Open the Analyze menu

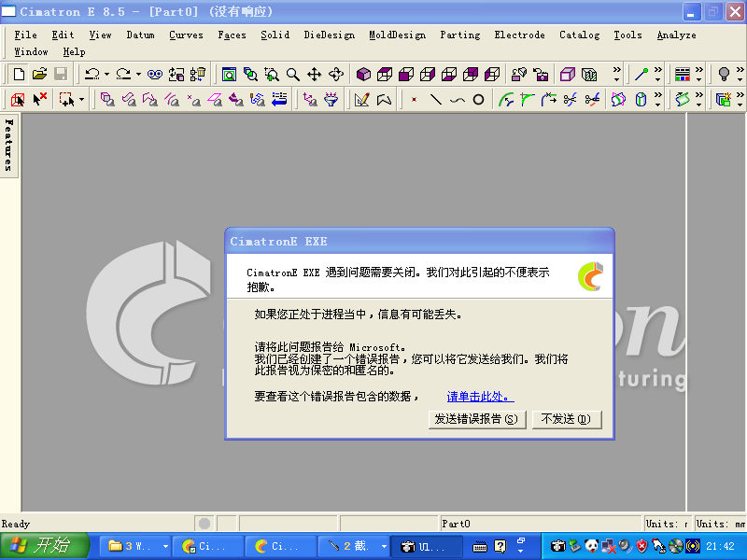pos(676,35)
